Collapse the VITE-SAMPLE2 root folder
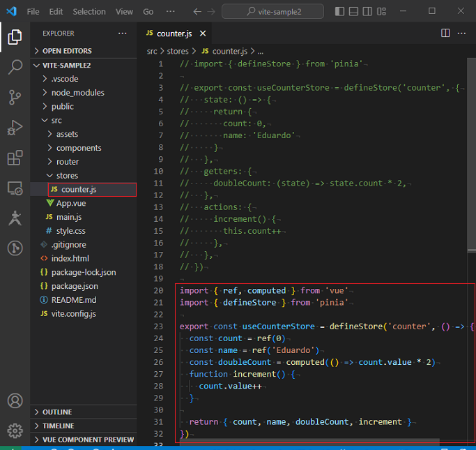 (x=84, y=66)
